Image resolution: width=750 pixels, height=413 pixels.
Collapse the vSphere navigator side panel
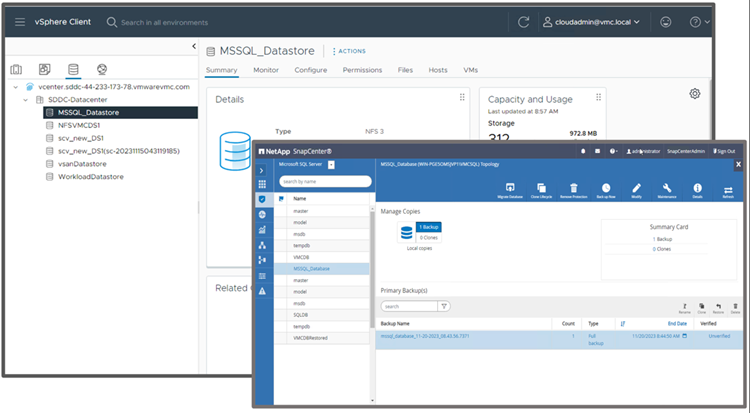[193, 46]
